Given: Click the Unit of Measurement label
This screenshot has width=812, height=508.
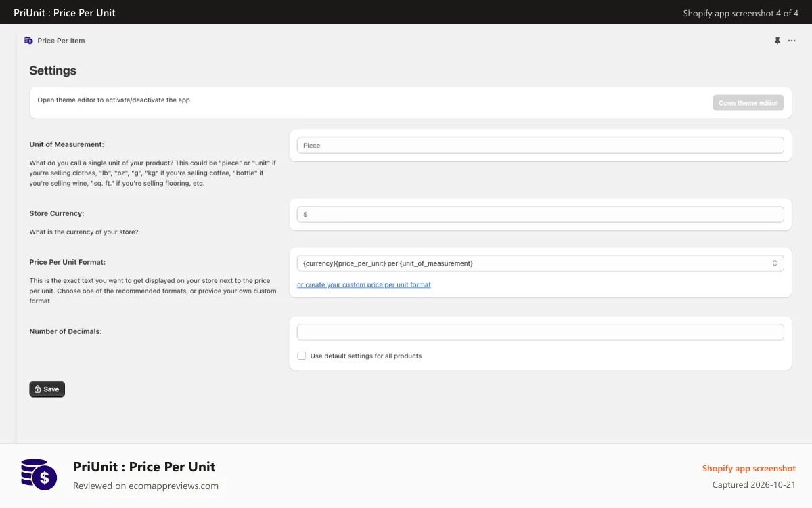Looking at the screenshot, I should pyautogui.click(x=66, y=144).
